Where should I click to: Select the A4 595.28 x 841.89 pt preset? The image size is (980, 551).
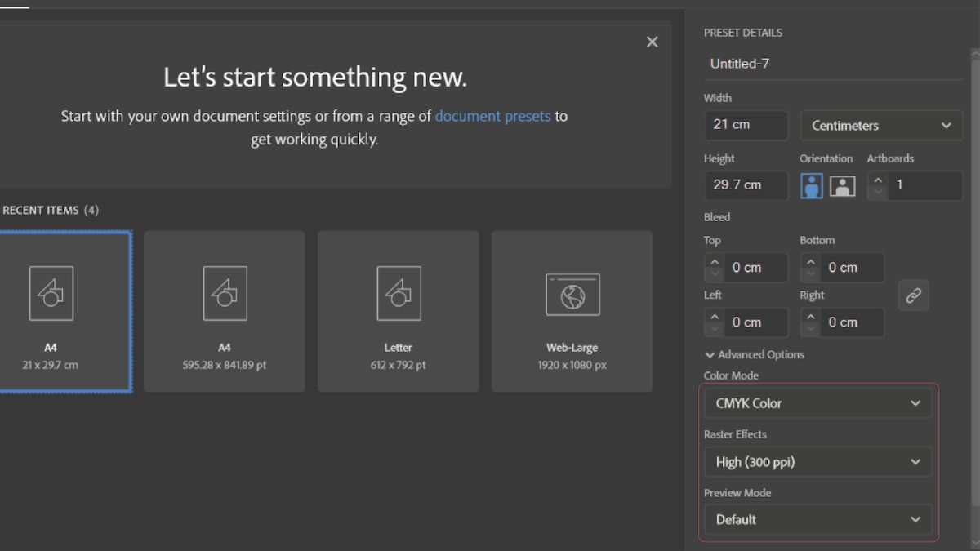pos(225,311)
